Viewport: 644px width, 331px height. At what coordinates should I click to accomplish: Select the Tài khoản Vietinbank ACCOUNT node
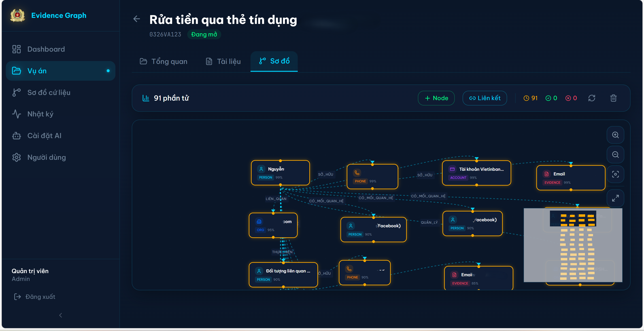(x=476, y=173)
